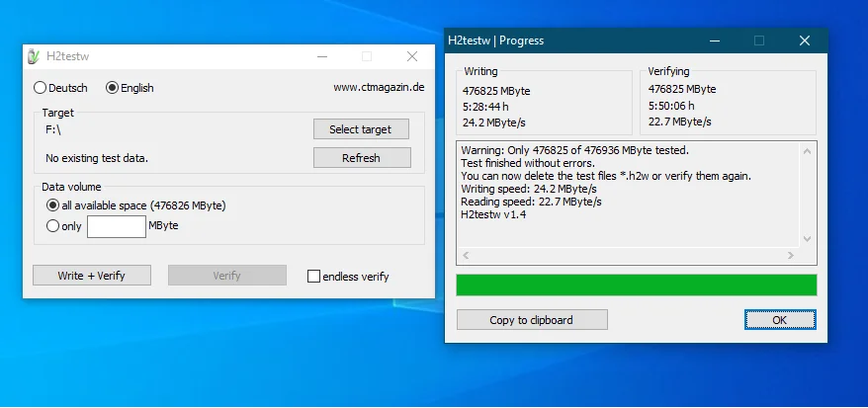Screen dimensions: 868x408
Task: Click the F:\ target path text
Action: (x=53, y=130)
